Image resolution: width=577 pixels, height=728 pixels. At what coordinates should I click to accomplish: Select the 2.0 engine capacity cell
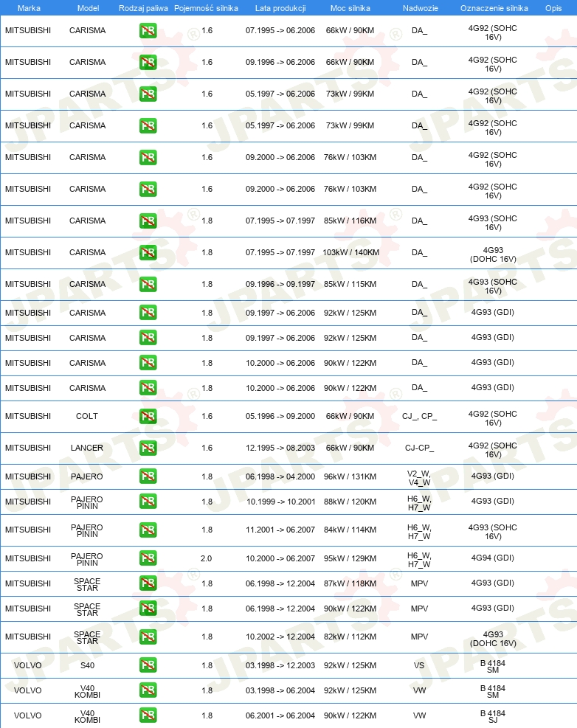click(x=207, y=558)
